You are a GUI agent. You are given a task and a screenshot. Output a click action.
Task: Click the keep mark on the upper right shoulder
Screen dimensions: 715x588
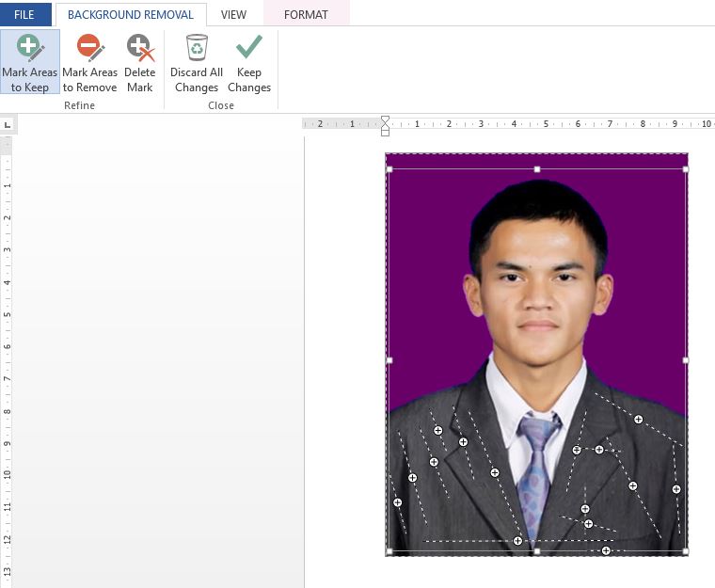pos(639,420)
